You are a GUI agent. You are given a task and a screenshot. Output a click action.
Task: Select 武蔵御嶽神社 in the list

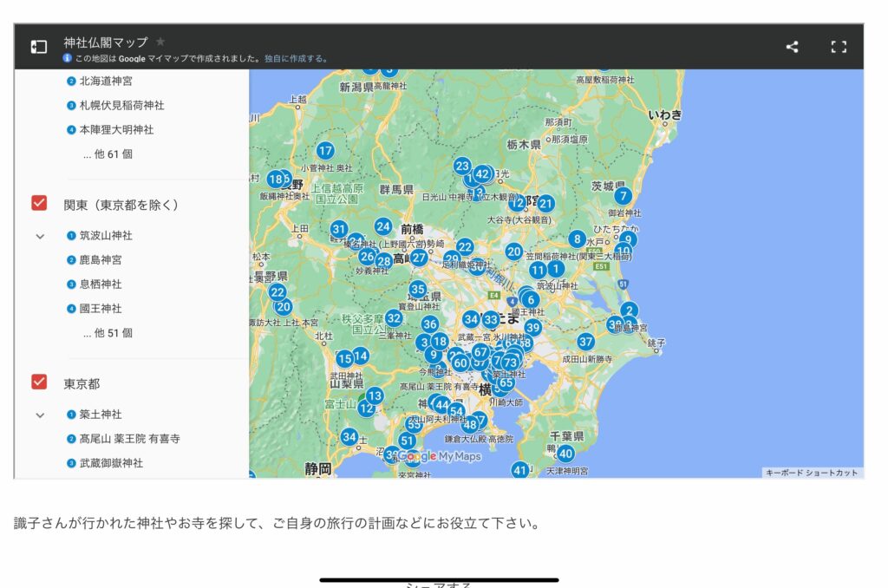pos(111,463)
